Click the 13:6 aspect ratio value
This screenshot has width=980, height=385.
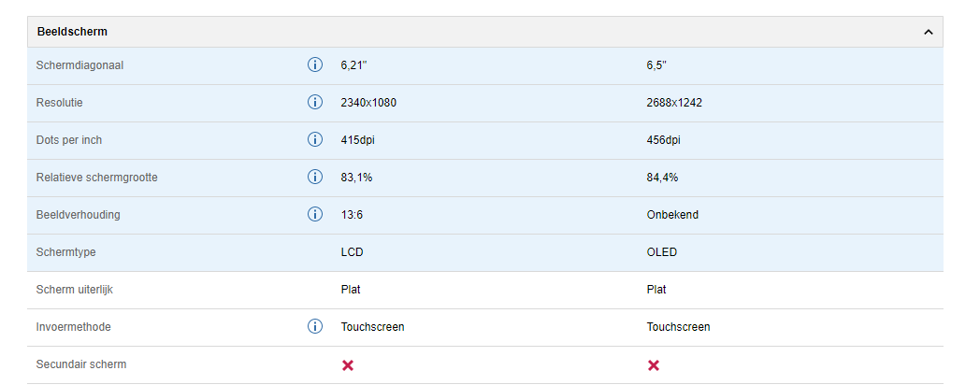352,215
